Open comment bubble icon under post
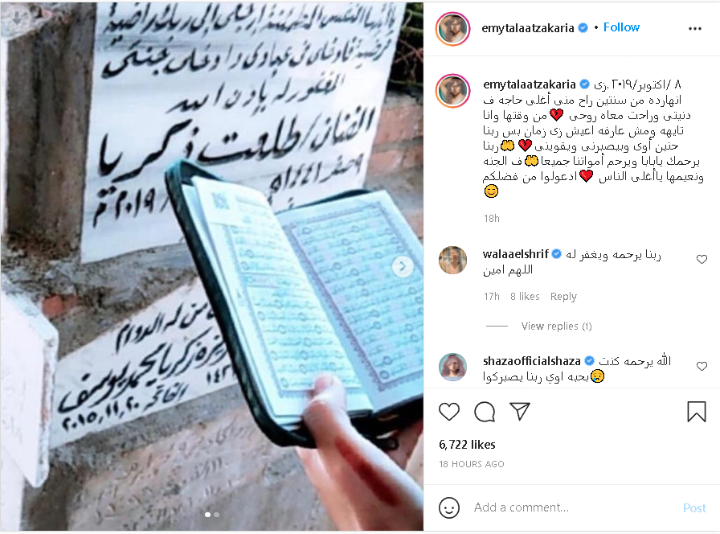The height and width of the screenshot is (534, 720). coord(484,411)
